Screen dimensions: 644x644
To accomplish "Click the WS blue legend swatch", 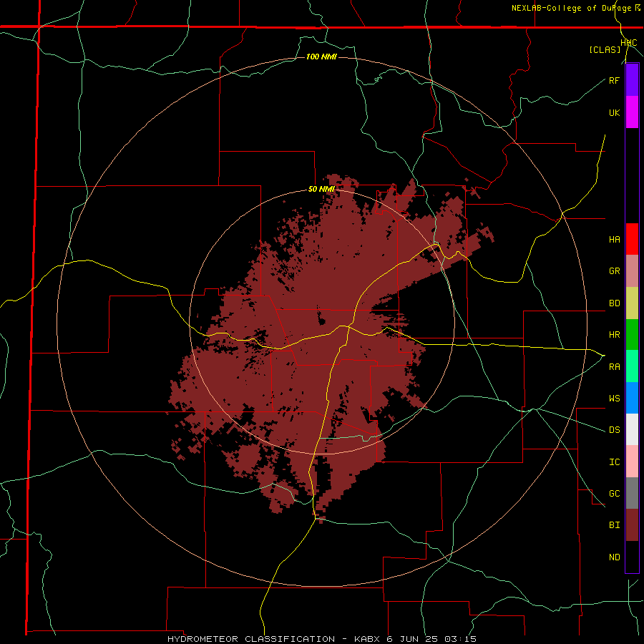I will click(x=632, y=398).
